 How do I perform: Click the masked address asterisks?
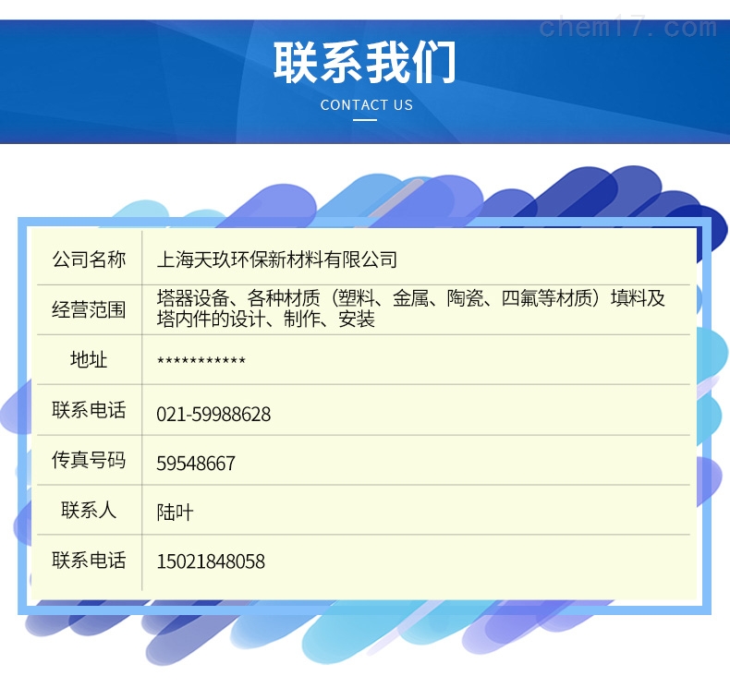pos(201,361)
